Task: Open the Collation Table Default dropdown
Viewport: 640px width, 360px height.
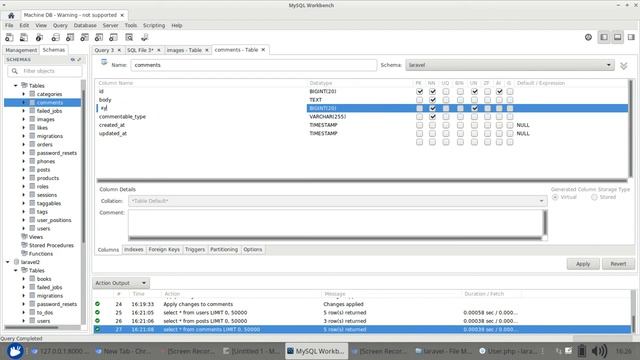Action: (x=338, y=201)
